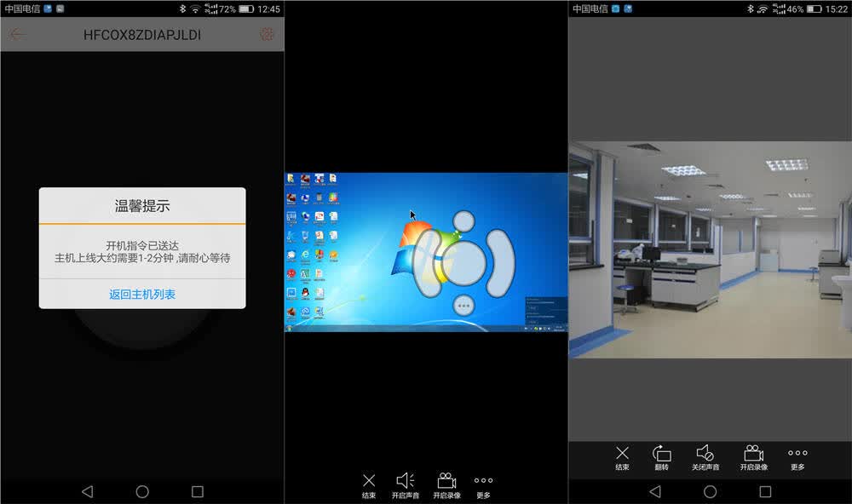Tap the left button of virtual mouse overlay

click(x=428, y=263)
